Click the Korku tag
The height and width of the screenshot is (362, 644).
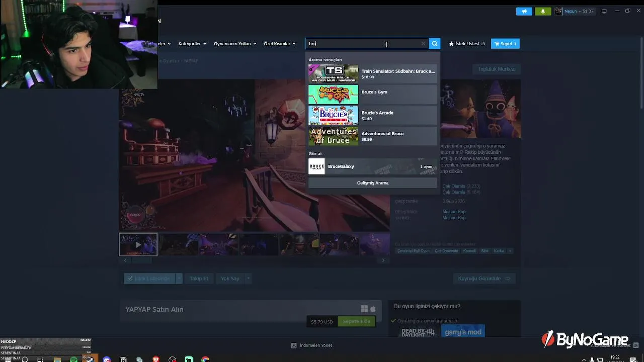click(499, 251)
